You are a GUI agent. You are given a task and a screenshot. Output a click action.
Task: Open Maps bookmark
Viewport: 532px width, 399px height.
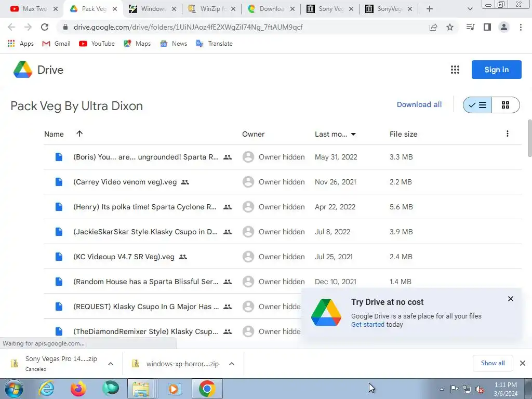[x=137, y=44]
